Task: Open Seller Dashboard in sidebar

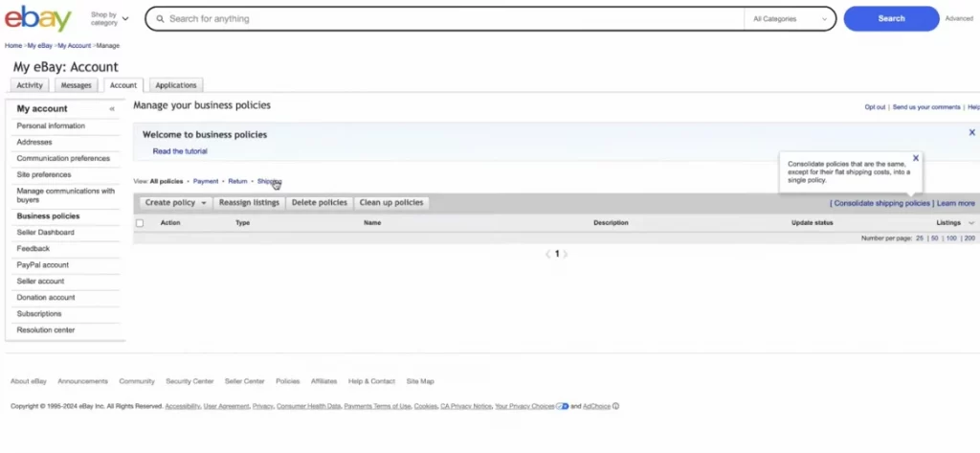Action: tap(46, 232)
